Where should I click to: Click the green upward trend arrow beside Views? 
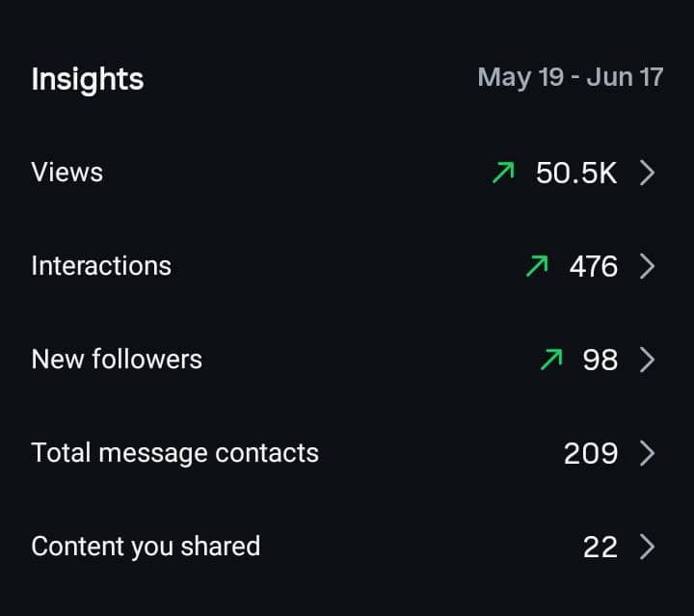click(503, 173)
